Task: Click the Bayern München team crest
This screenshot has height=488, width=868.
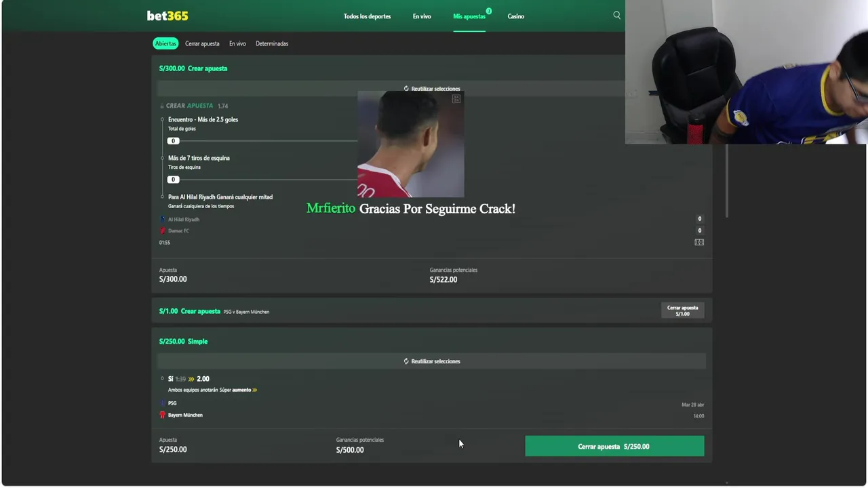Action: (x=163, y=415)
